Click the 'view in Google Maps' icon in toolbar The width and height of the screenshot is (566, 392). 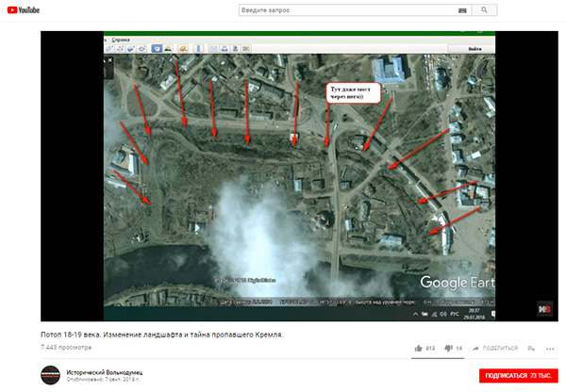click(246, 49)
